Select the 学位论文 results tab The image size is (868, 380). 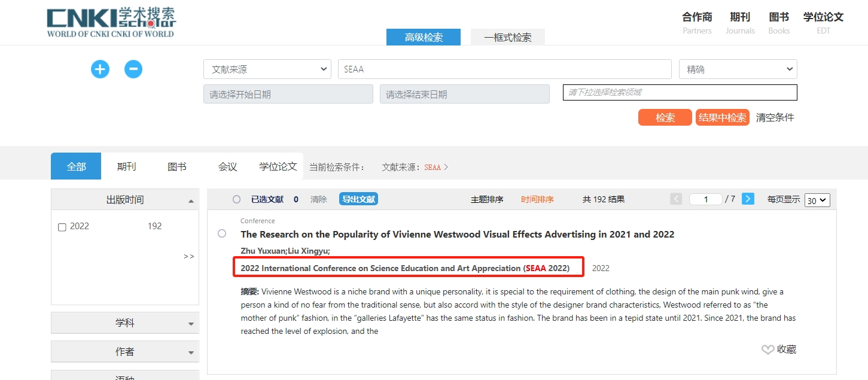click(278, 166)
